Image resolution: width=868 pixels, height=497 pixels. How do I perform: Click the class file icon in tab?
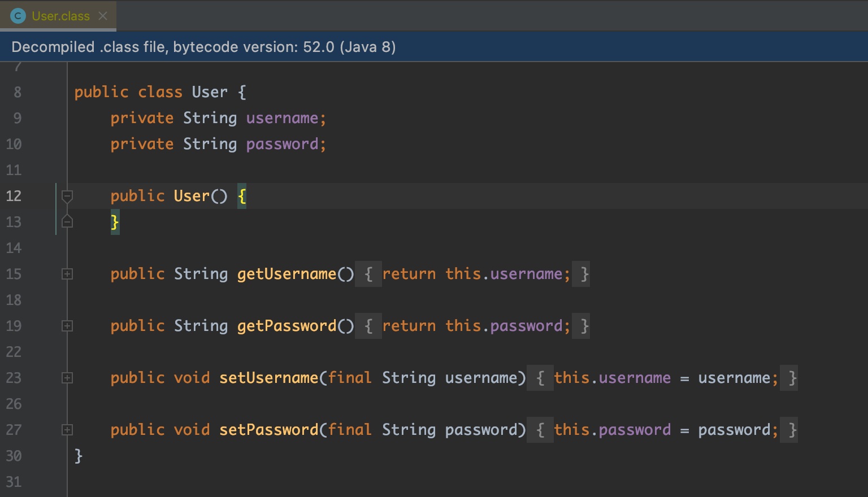point(18,16)
